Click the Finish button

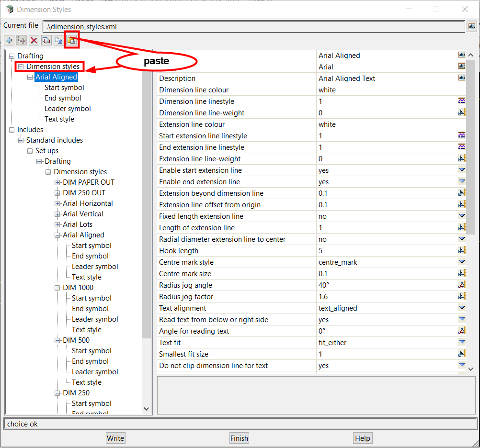point(239,438)
